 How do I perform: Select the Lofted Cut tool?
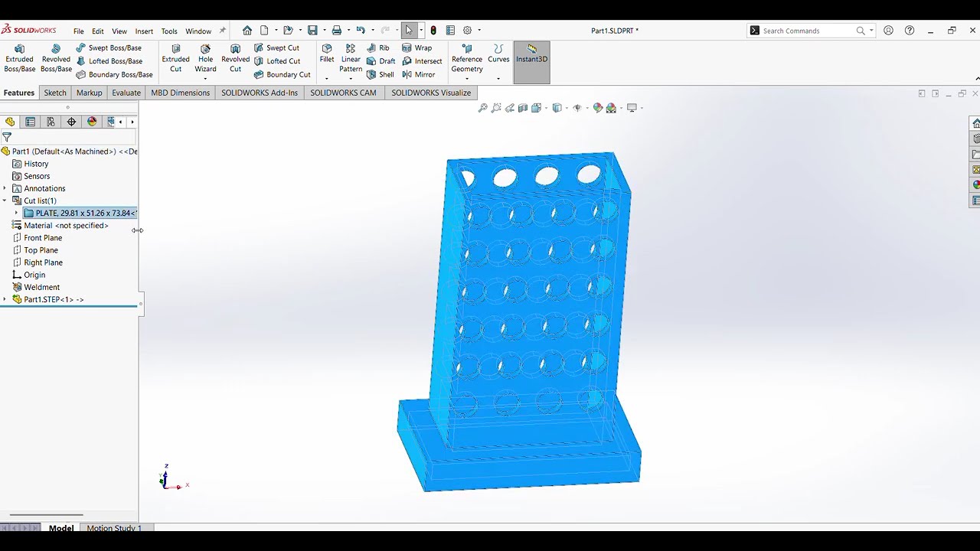277,61
